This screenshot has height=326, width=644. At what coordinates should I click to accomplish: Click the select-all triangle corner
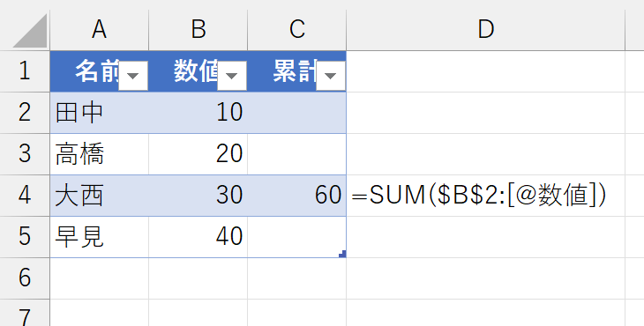30,31
